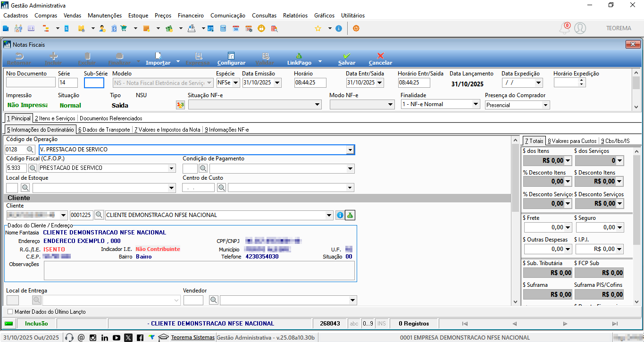Open the Teorema Sistemas link
644x342 pixels.
pyautogui.click(x=193, y=337)
